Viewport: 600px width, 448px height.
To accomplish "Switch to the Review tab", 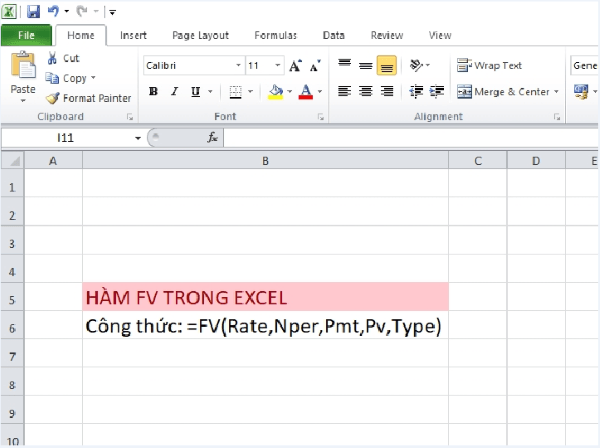I will [387, 35].
